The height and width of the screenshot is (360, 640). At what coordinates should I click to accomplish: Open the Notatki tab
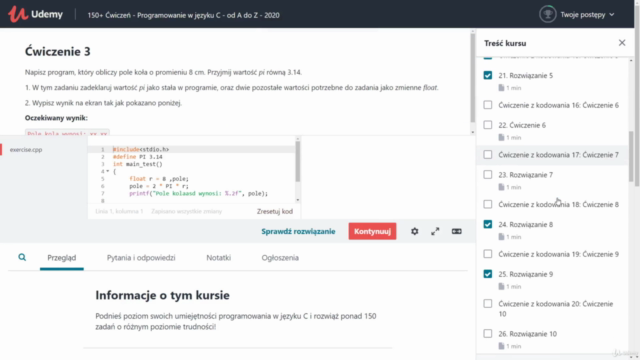[218, 258]
